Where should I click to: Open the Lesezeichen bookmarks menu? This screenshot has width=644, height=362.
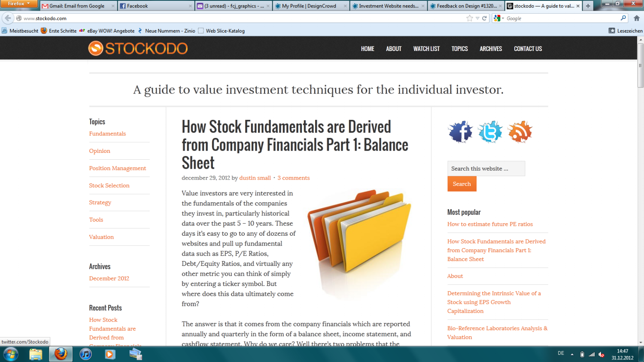pyautogui.click(x=626, y=31)
